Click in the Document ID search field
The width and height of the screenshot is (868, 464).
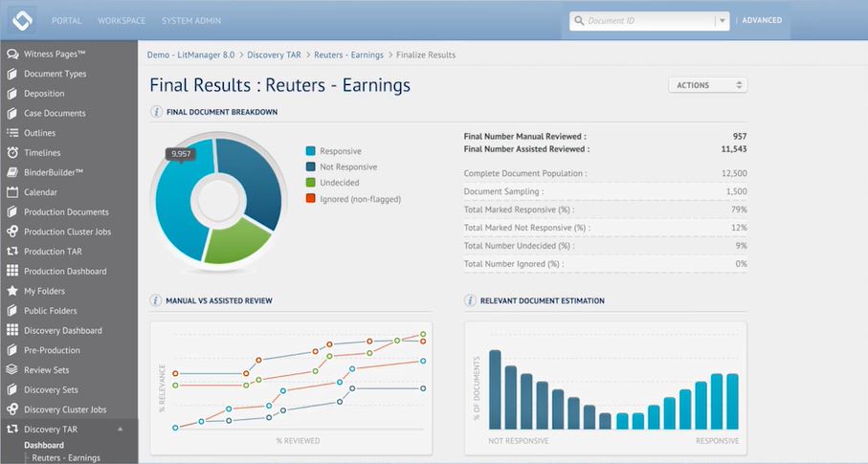(x=650, y=20)
